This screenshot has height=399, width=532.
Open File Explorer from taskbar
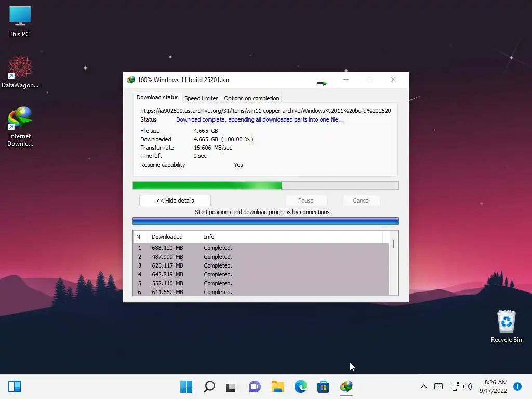277,387
